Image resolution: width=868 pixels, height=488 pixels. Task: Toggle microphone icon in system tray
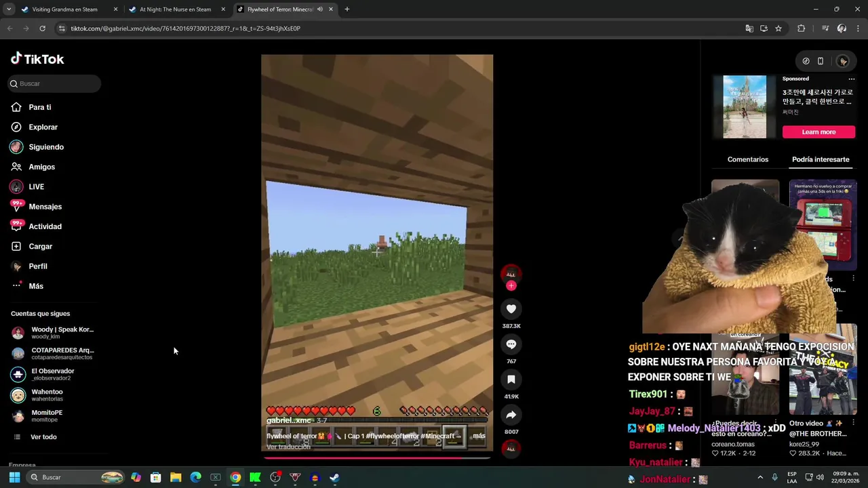[774, 477]
